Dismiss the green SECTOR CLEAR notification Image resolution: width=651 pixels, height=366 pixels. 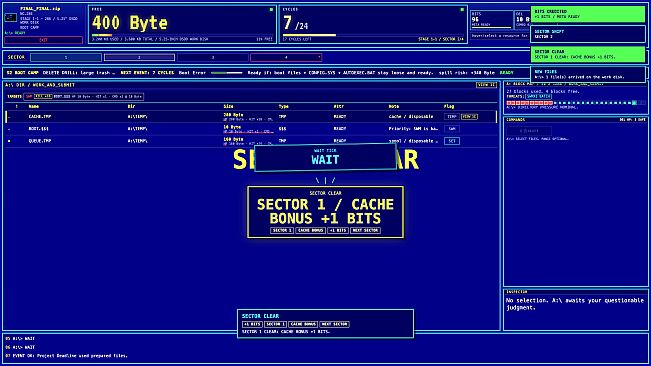(x=588, y=54)
